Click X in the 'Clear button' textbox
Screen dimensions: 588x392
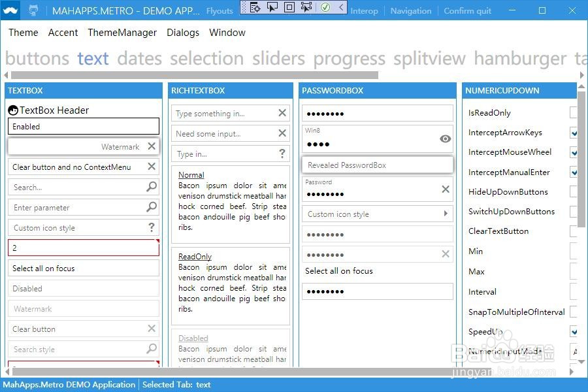coord(152,329)
